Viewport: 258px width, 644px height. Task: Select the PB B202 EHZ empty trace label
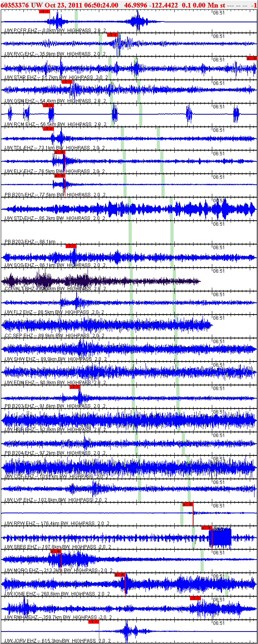(30, 242)
